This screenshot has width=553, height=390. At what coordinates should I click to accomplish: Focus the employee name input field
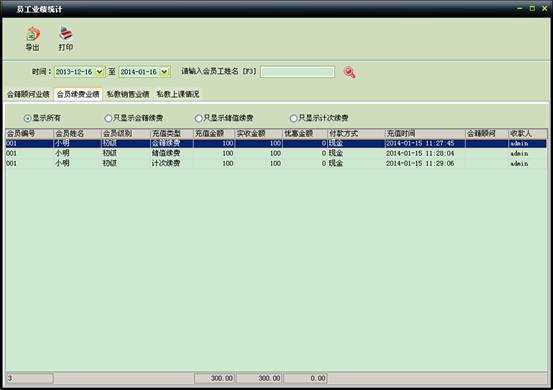[x=297, y=72]
